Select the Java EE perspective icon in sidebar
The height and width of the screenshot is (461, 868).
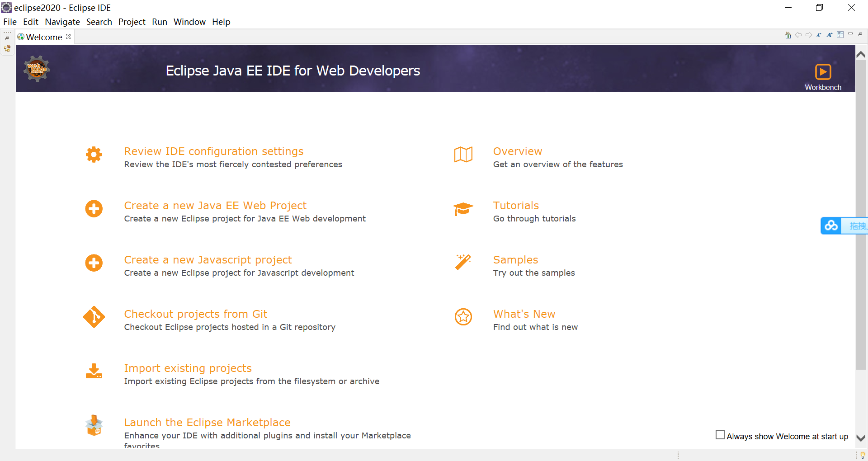[x=7, y=49]
